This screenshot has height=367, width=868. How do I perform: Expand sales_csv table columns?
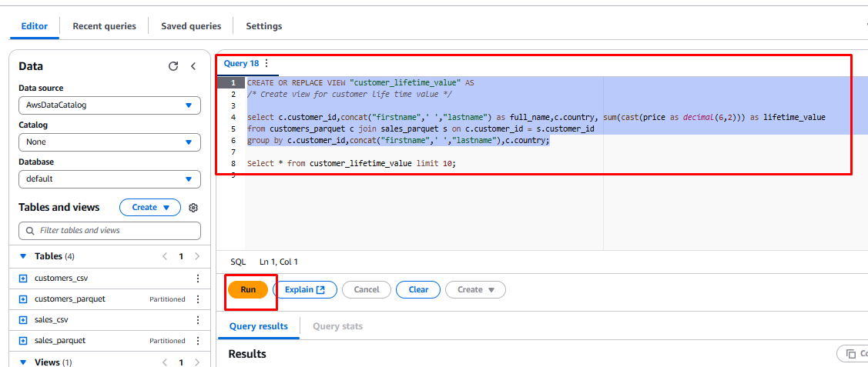tap(23, 320)
